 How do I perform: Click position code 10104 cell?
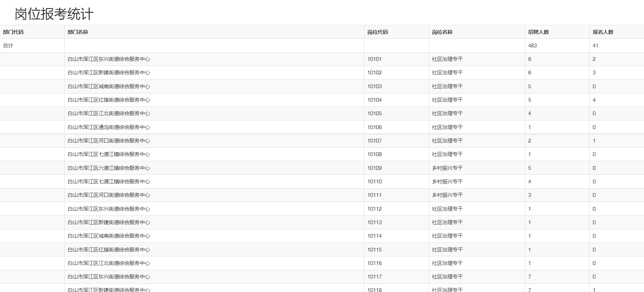click(x=374, y=100)
